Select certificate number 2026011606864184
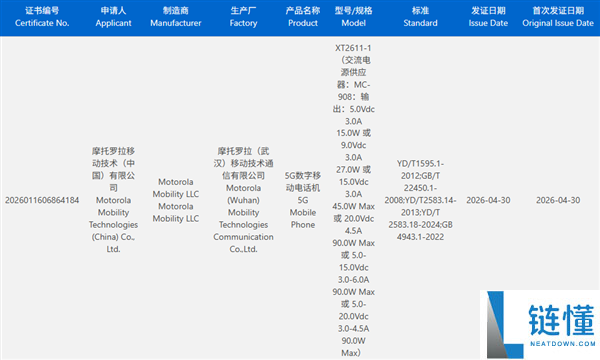The height and width of the screenshot is (360, 600). pos(42,200)
